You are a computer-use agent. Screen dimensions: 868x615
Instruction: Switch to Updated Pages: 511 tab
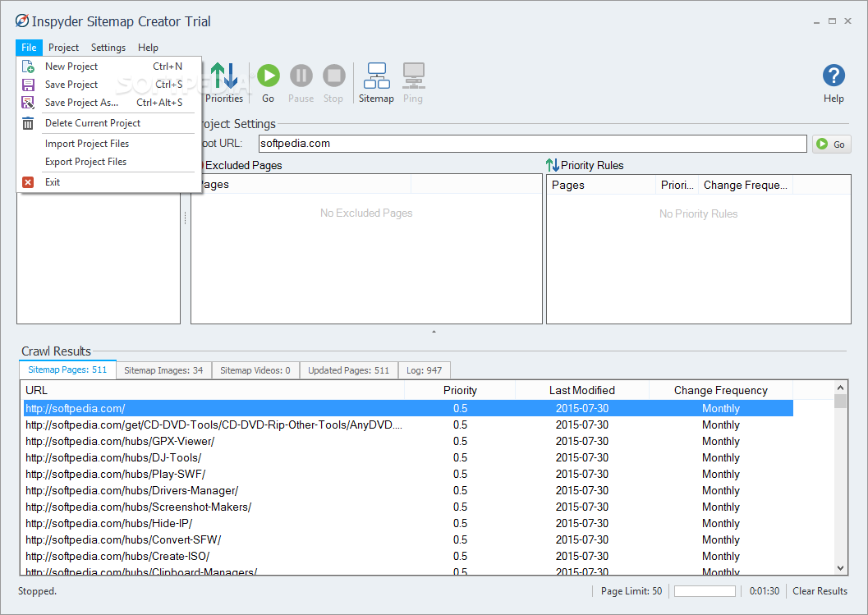coord(349,370)
